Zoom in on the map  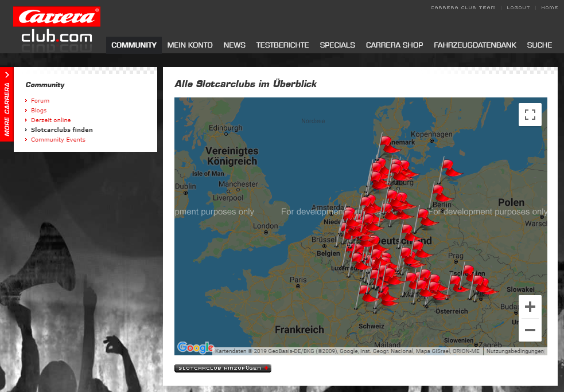click(530, 307)
